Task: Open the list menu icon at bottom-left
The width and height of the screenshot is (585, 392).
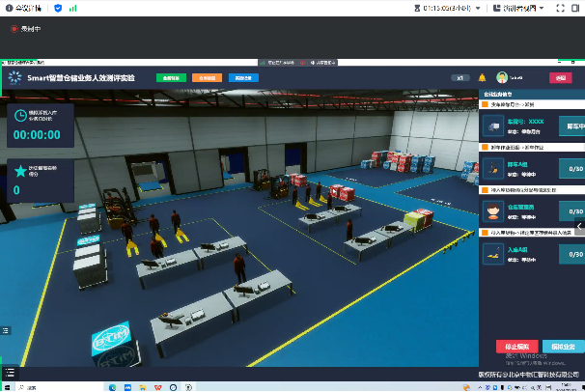Action: click(9, 372)
